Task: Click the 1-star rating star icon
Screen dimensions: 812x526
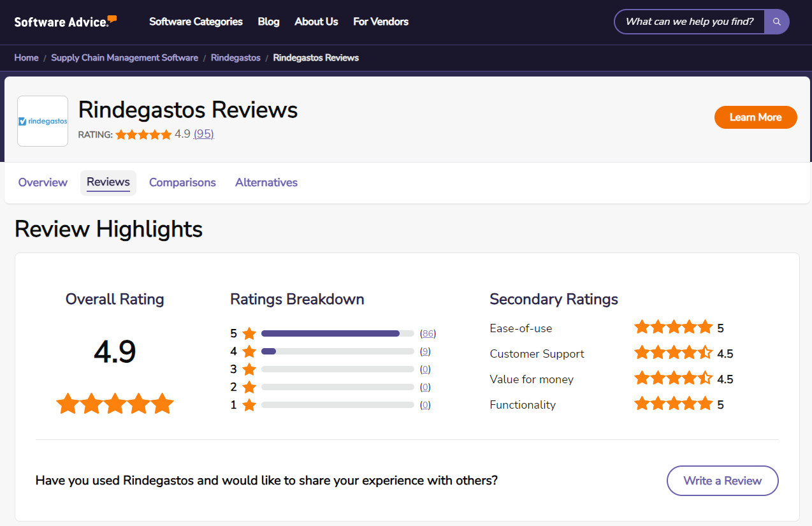Action: pyautogui.click(x=249, y=404)
